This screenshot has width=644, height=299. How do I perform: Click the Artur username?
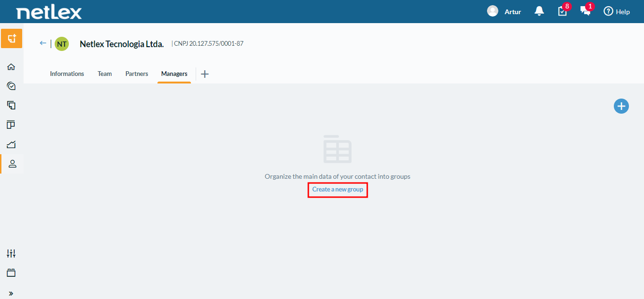pyautogui.click(x=513, y=12)
